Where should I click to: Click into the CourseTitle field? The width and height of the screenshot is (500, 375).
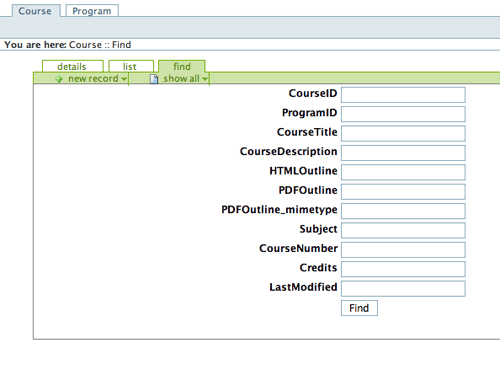(x=403, y=134)
